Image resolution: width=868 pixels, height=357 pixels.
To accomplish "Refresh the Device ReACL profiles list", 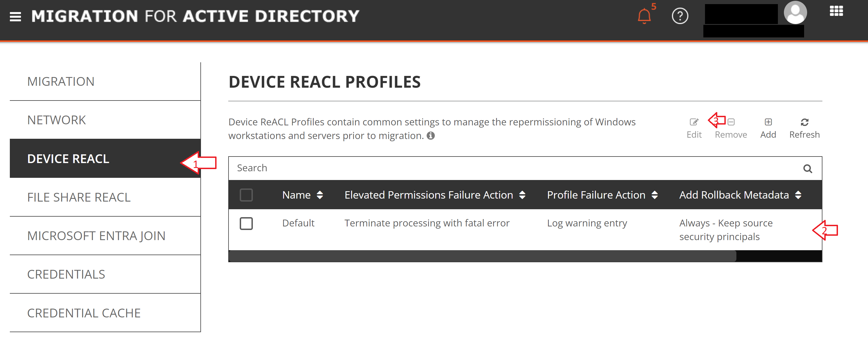I will 804,122.
